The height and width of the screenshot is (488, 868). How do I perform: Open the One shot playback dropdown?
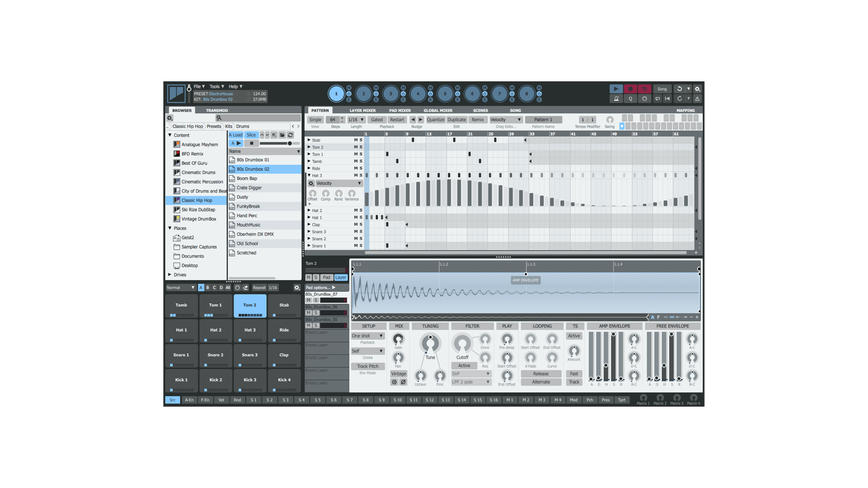[x=367, y=336]
